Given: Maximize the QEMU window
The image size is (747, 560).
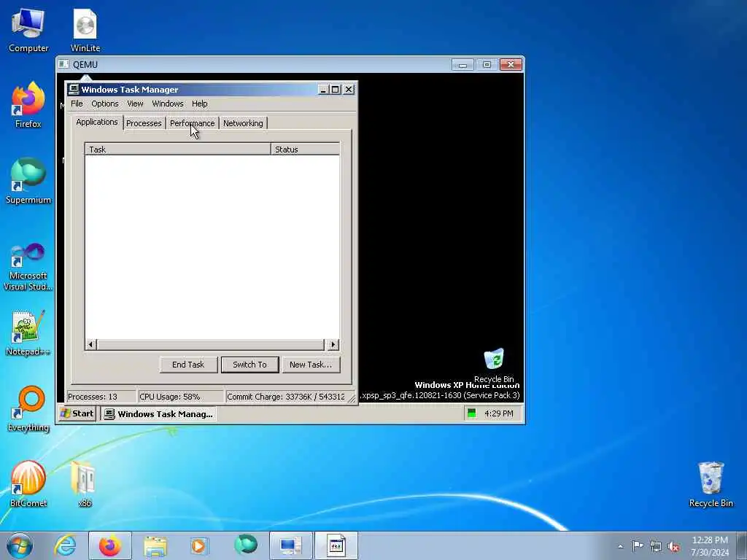Looking at the screenshot, I should (x=487, y=64).
